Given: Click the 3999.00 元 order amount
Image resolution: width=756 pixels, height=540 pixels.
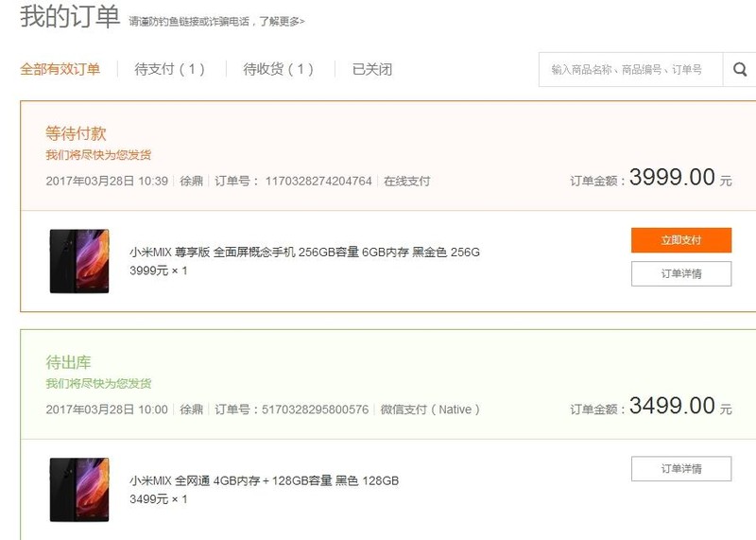Looking at the screenshot, I should point(680,177).
